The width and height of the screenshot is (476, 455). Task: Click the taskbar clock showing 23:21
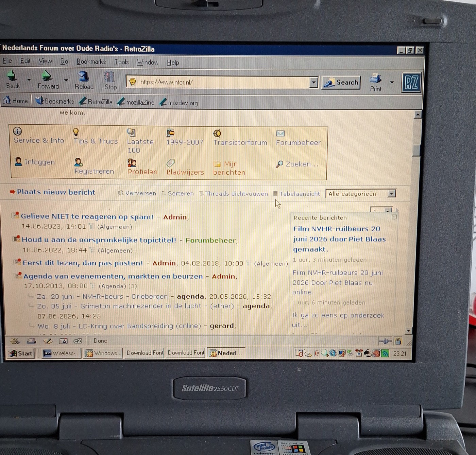(400, 354)
